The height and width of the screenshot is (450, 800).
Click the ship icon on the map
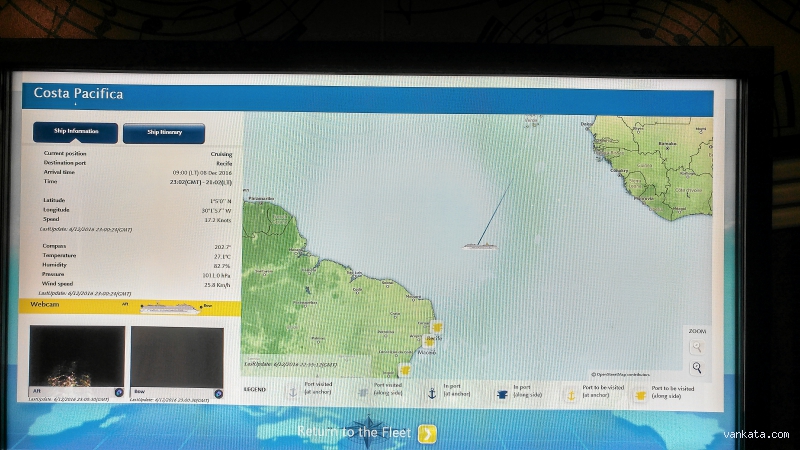479,244
